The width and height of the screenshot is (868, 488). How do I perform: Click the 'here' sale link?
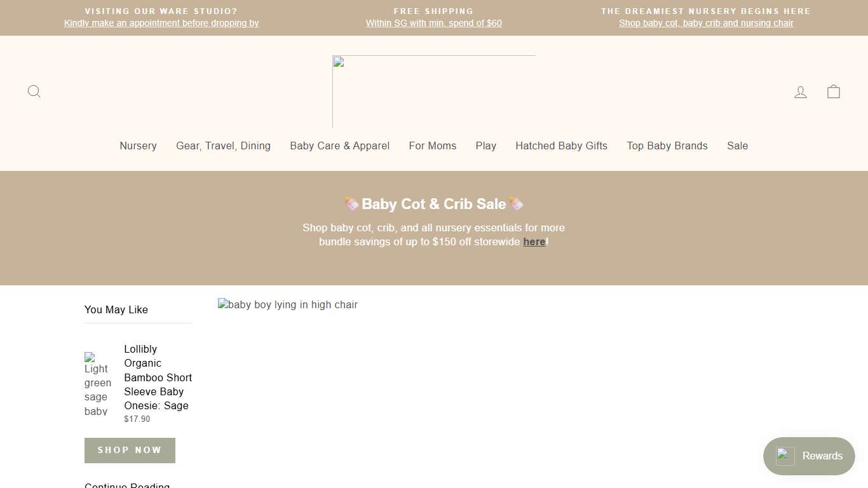pos(534,241)
